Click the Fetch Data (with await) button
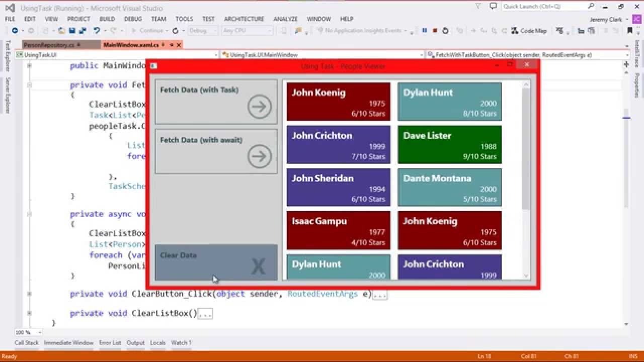 216,151
